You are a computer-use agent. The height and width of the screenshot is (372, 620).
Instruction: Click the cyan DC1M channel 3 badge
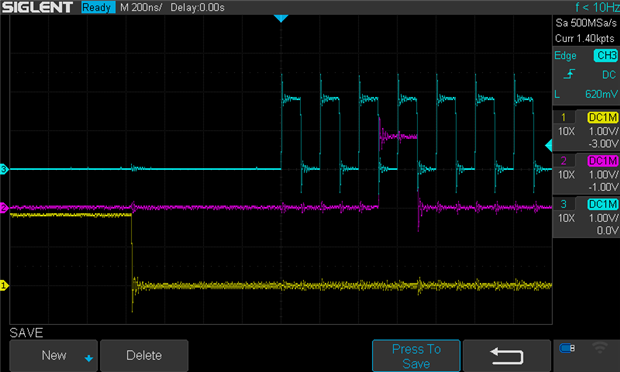(603, 204)
